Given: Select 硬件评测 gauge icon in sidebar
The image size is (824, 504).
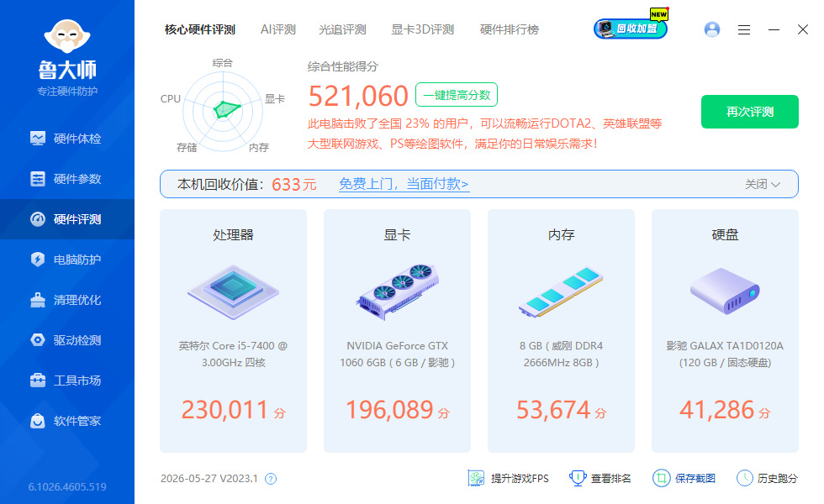Looking at the screenshot, I should (38, 219).
